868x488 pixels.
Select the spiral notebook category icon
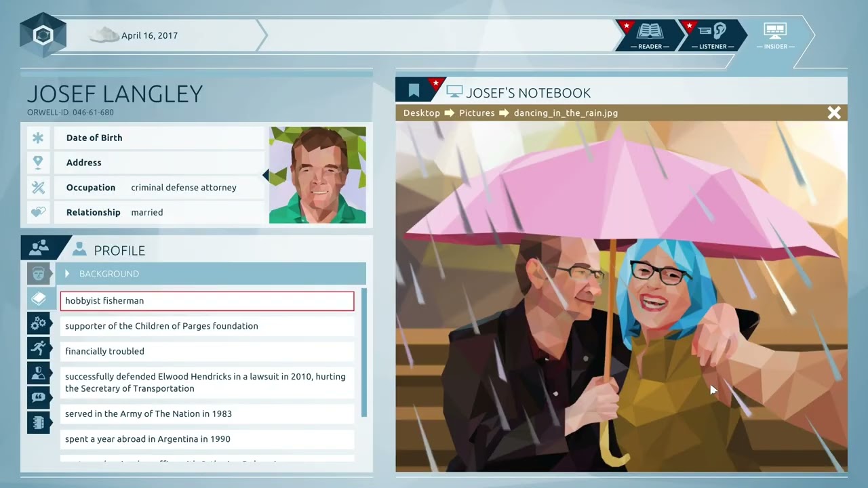point(39,422)
